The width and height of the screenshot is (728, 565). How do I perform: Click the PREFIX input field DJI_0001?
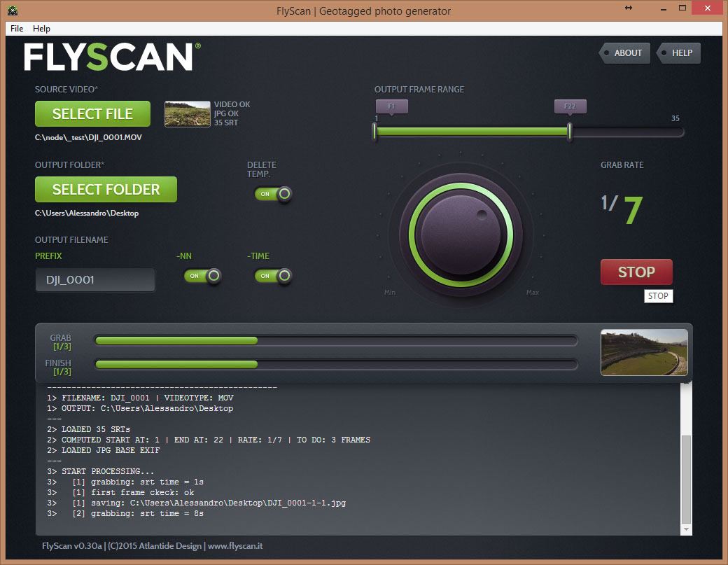(95, 279)
